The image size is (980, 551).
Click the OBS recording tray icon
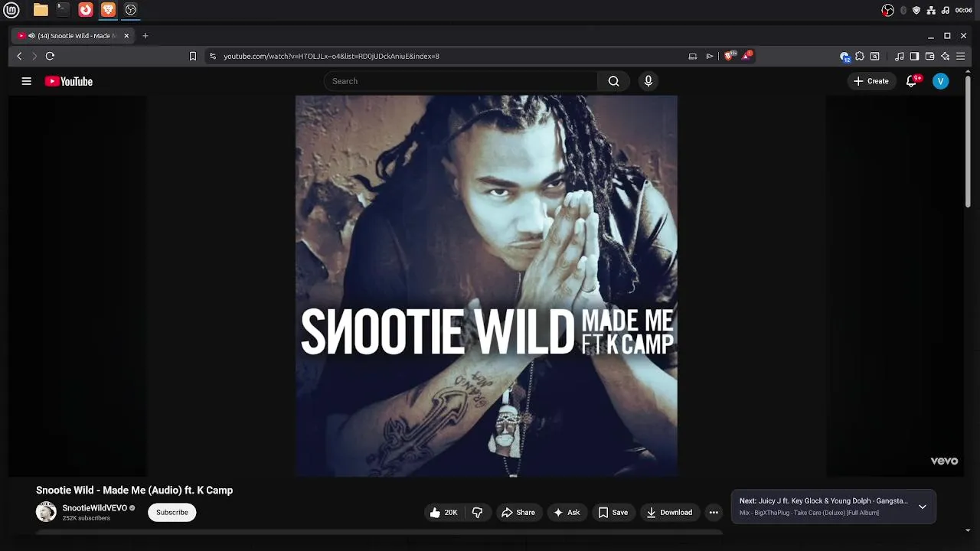click(887, 10)
